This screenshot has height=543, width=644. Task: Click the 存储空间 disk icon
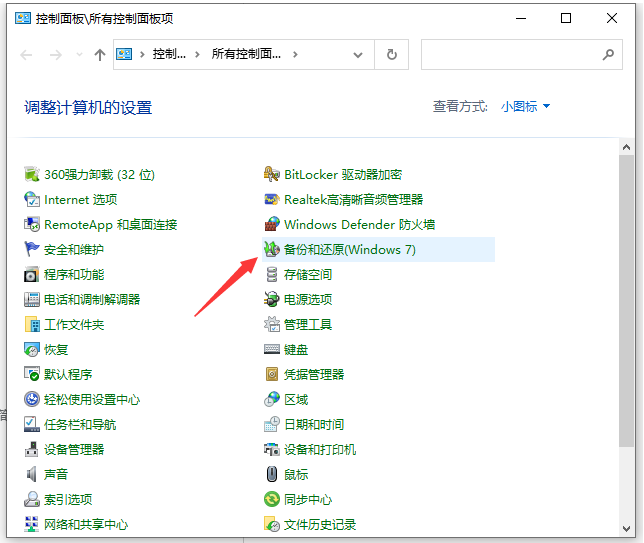click(x=271, y=274)
